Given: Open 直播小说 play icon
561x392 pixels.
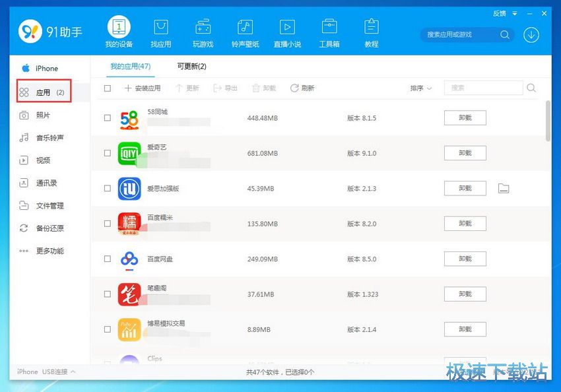Looking at the screenshot, I should pyautogui.click(x=287, y=27).
